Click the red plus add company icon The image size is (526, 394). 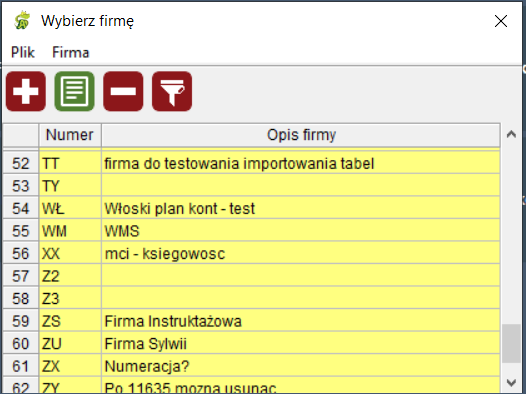click(x=26, y=91)
